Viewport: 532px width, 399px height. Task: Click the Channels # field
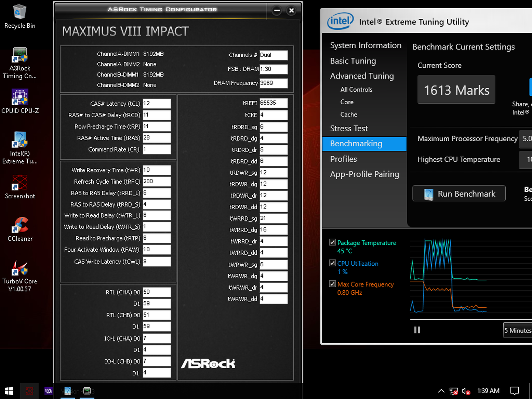click(x=273, y=55)
